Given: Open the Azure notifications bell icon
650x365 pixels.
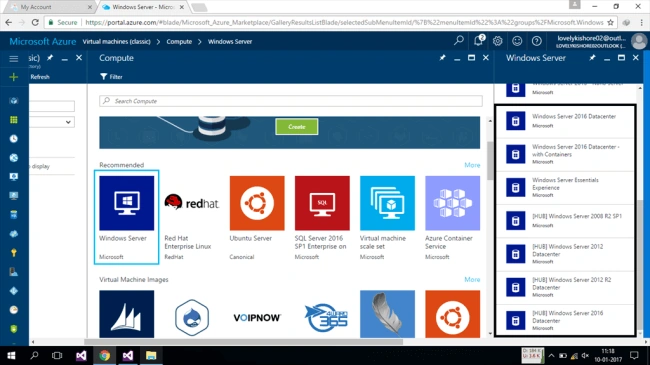Looking at the screenshot, I should click(478, 41).
